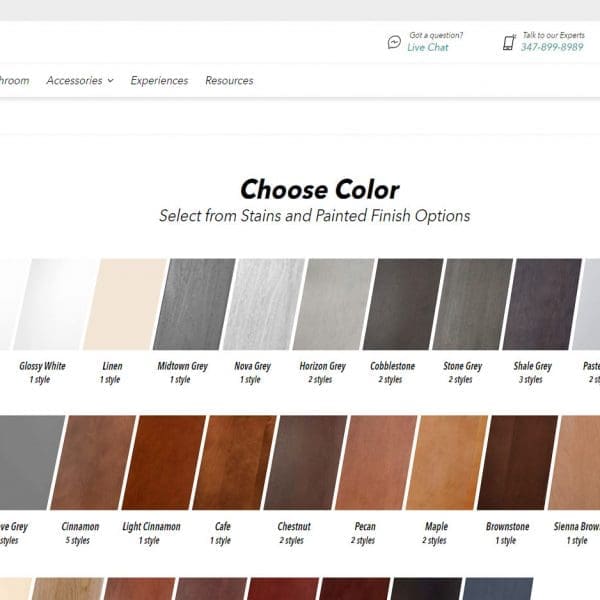
Task: Click the Live Chat link
Action: [427, 48]
